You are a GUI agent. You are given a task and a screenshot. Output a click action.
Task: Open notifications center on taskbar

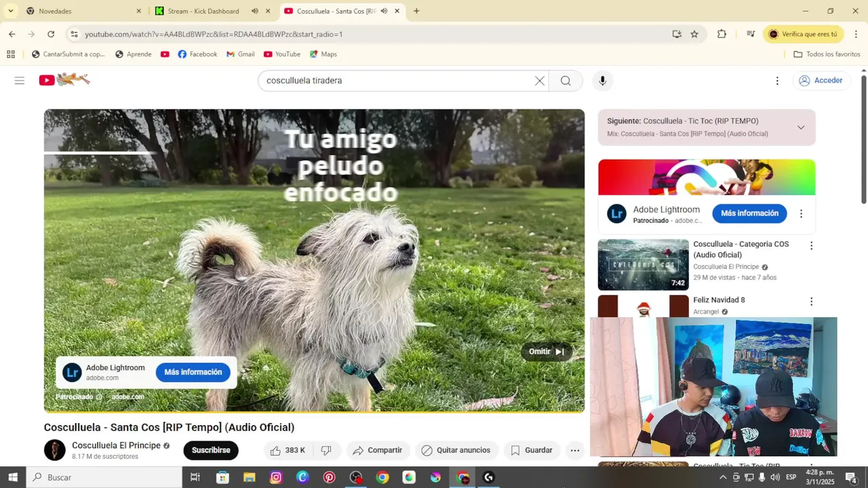pyautogui.click(x=851, y=477)
